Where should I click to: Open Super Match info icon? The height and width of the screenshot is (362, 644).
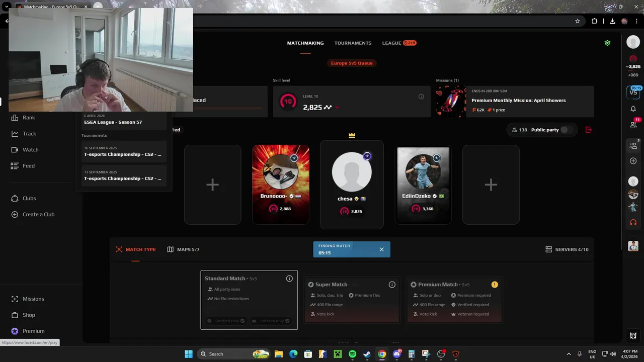click(392, 285)
